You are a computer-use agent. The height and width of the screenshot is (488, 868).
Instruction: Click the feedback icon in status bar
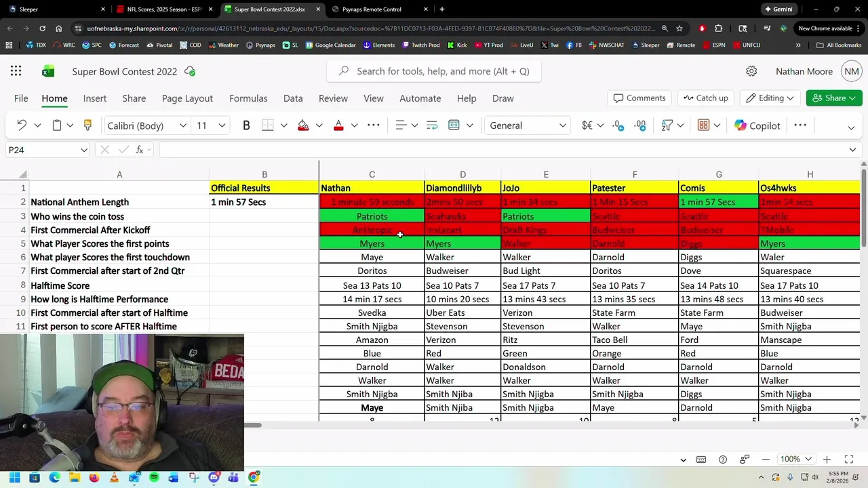[x=745, y=460]
